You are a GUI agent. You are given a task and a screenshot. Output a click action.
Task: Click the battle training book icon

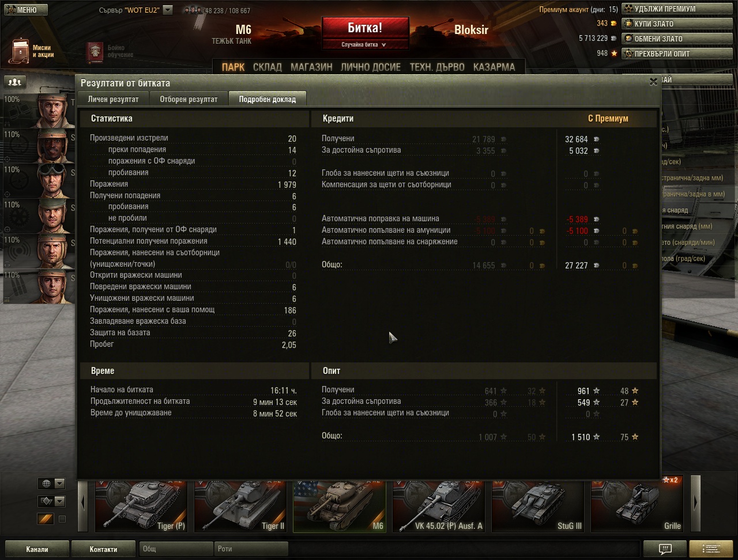(95, 52)
